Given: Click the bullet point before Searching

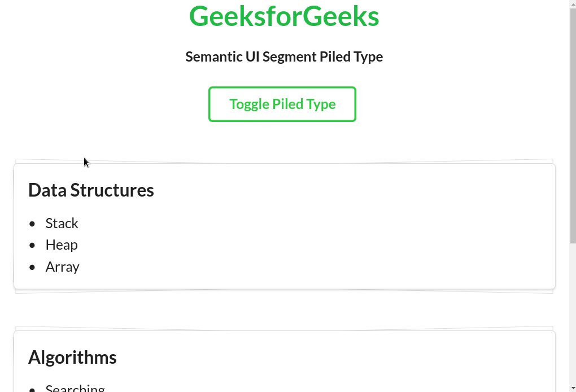Looking at the screenshot, I should point(33,389).
